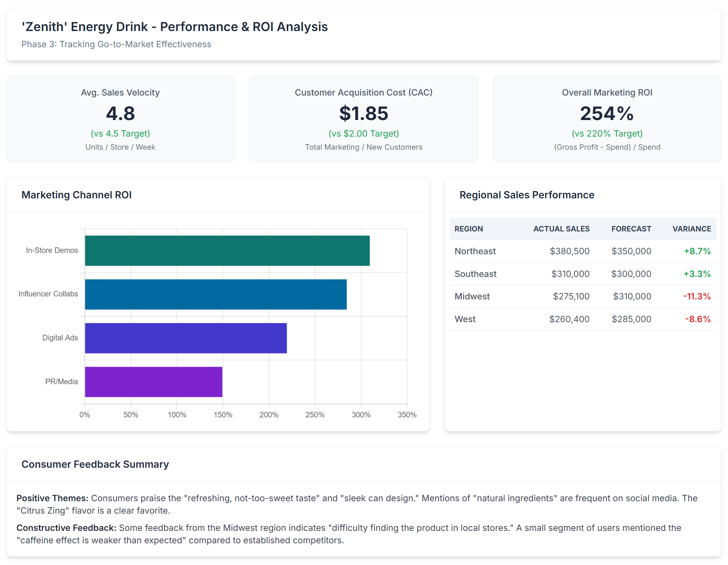Click the 350% x-axis tick label

pyautogui.click(x=407, y=415)
